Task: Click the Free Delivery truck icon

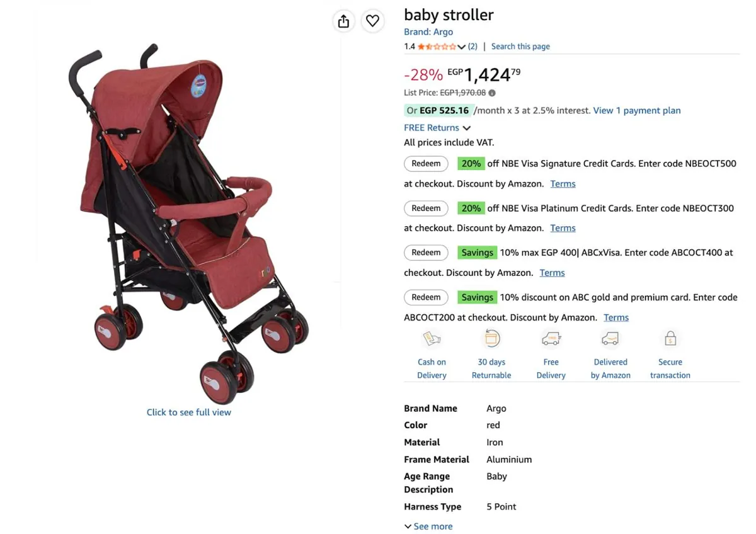Action: click(x=551, y=339)
